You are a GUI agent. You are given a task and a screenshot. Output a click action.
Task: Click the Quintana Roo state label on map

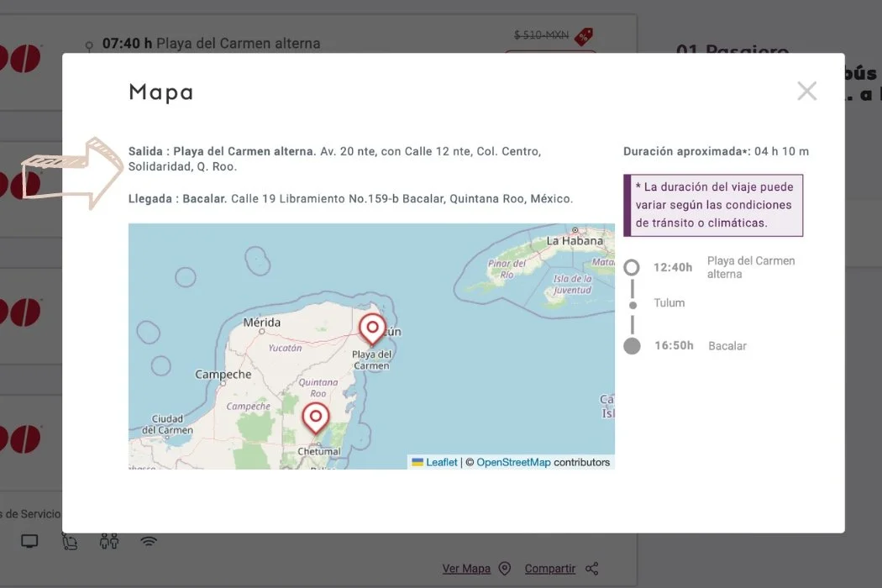[x=318, y=388]
